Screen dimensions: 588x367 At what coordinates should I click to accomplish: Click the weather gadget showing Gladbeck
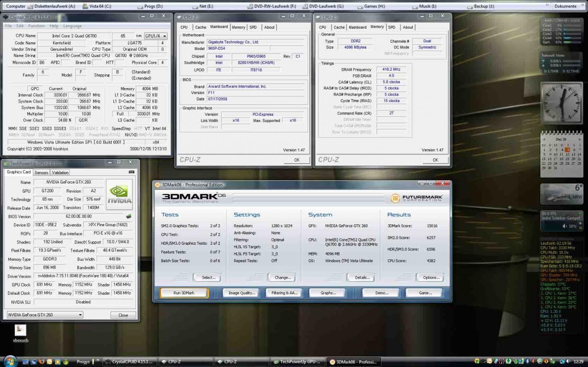click(x=562, y=193)
